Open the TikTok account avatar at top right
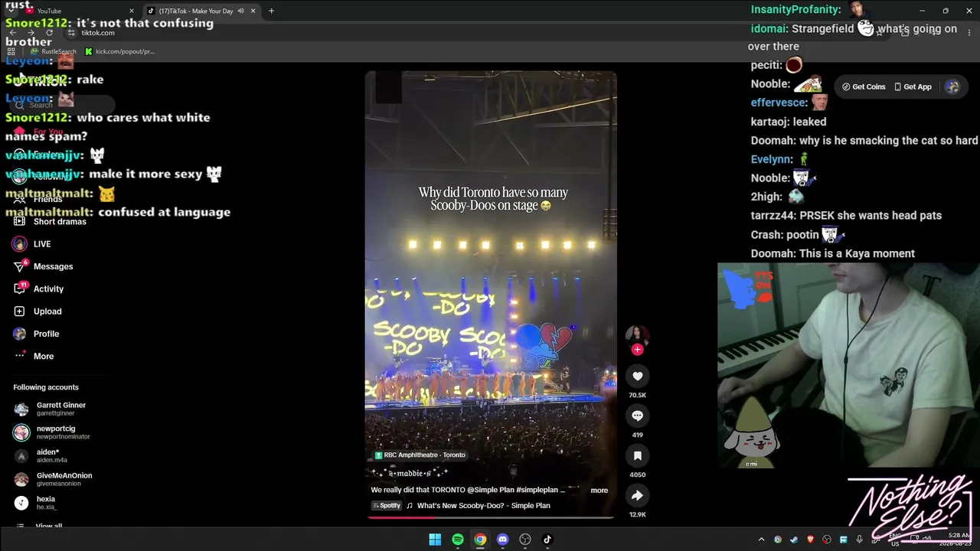The height and width of the screenshot is (551, 980). coord(952,86)
